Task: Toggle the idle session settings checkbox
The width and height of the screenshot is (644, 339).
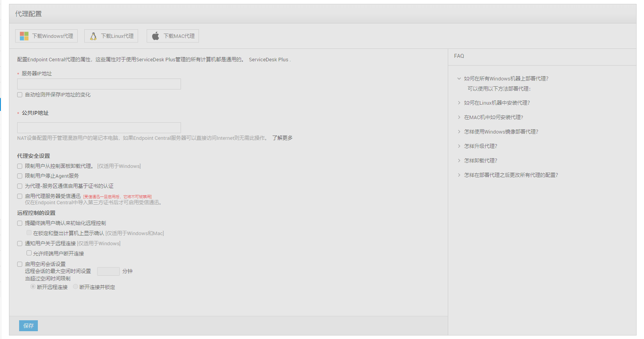Action: [x=20, y=264]
